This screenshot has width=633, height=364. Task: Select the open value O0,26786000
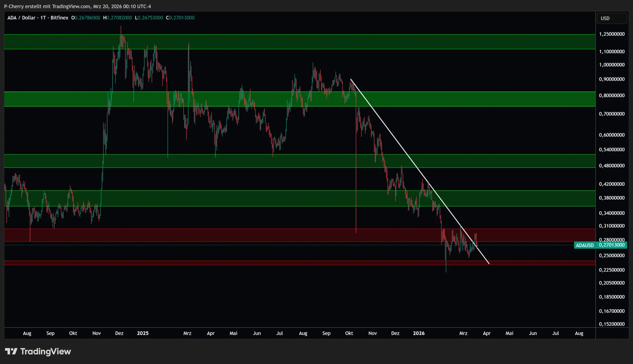[85, 18]
